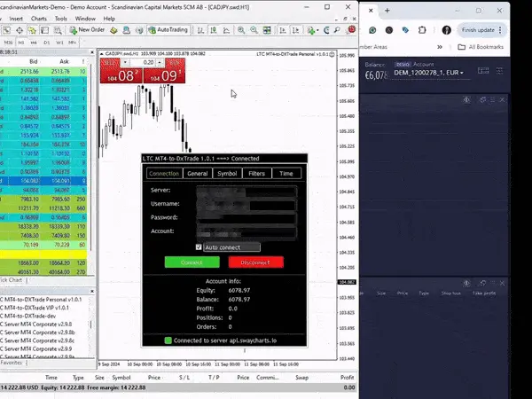Screen dimensions: 532x399
Task: Toggle chart shift icon
Action: pos(296,30)
